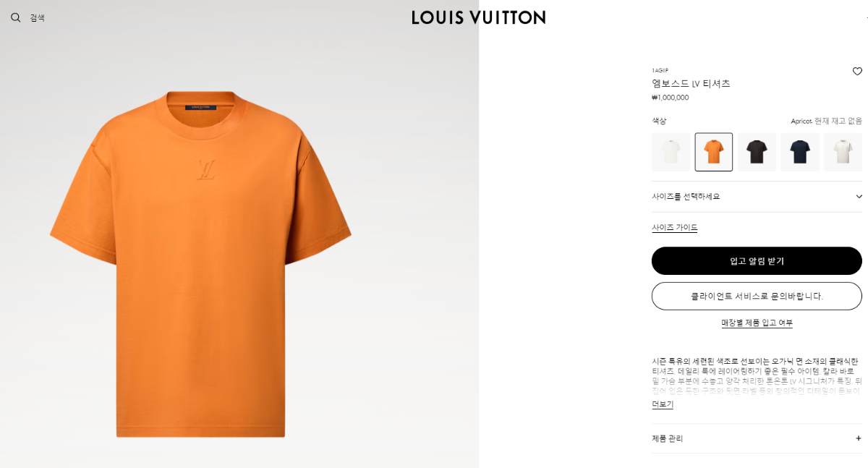Screen dimensions: 868x468
Task: Open 매장별 제품 입고 여부 link
Action: coord(757,323)
